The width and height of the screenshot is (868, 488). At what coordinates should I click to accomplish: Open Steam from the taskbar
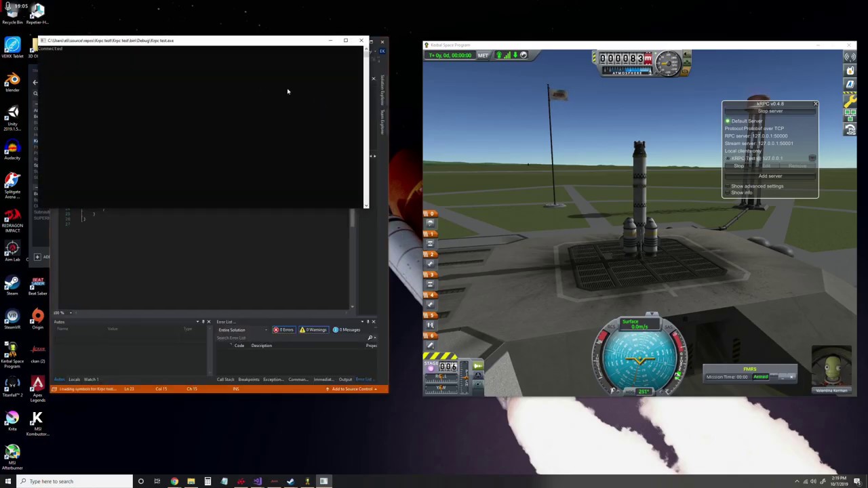pyautogui.click(x=290, y=481)
